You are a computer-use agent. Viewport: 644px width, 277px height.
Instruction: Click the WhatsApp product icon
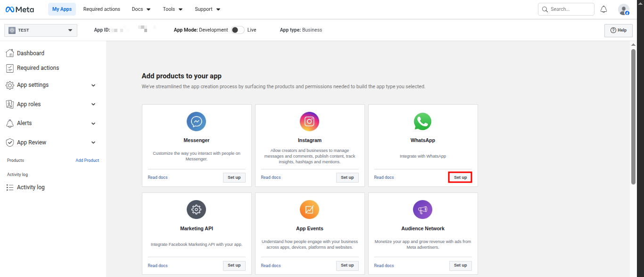(x=422, y=121)
